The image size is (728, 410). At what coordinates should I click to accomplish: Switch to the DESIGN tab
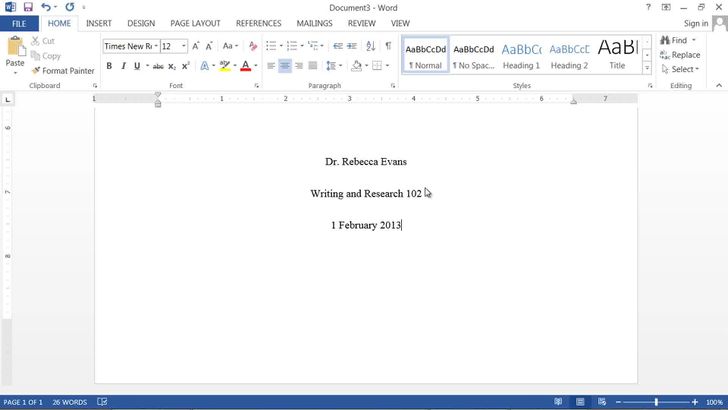[x=141, y=23]
